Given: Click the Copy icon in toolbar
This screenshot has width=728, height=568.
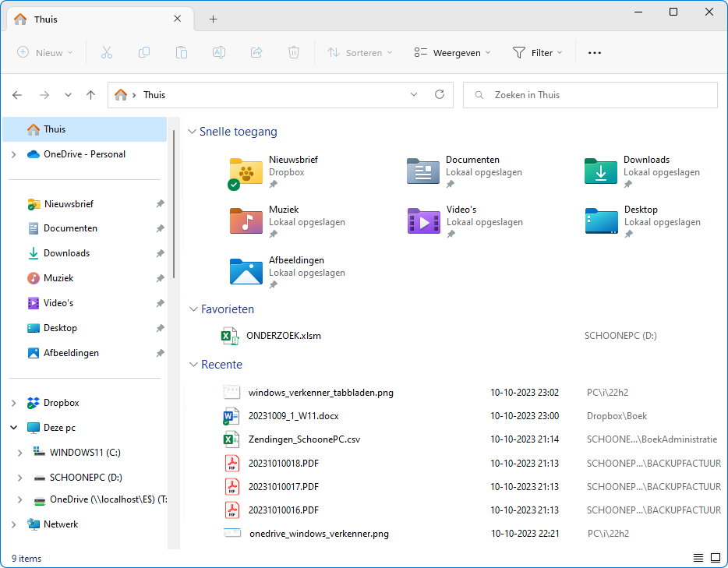Looking at the screenshot, I should [x=144, y=52].
